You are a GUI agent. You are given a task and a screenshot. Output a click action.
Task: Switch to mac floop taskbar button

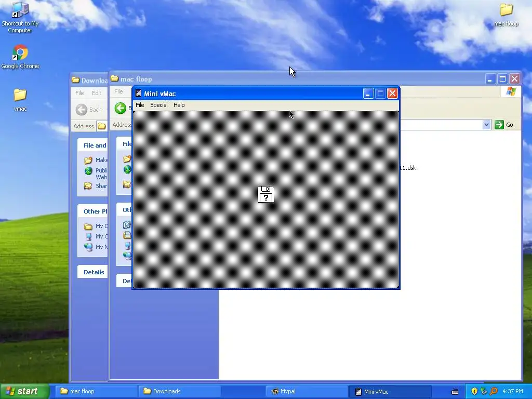tap(96, 391)
